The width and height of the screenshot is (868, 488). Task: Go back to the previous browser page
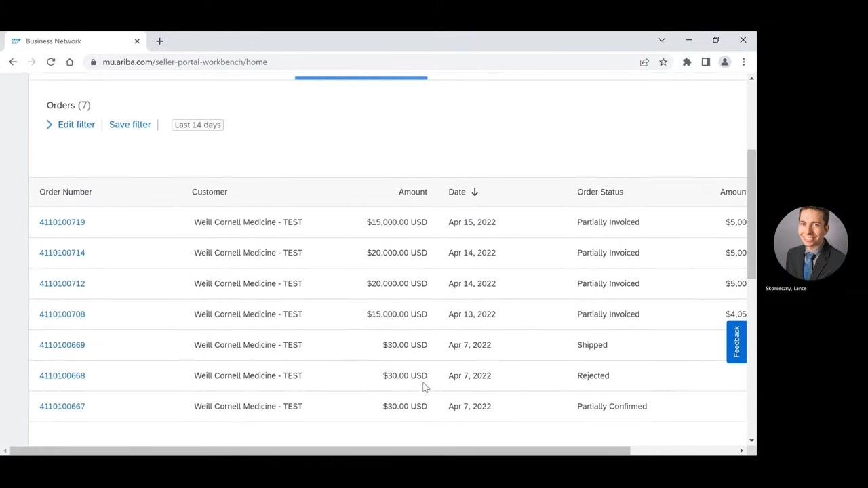click(x=13, y=62)
